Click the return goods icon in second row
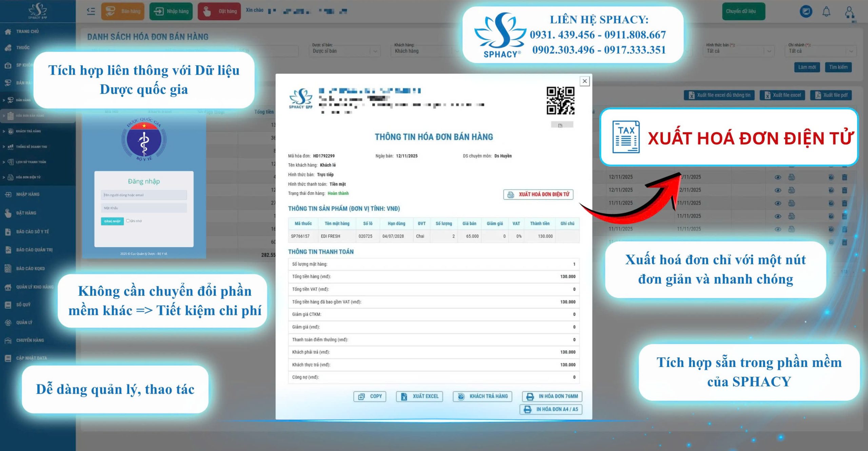The height and width of the screenshot is (451, 868). tap(831, 190)
